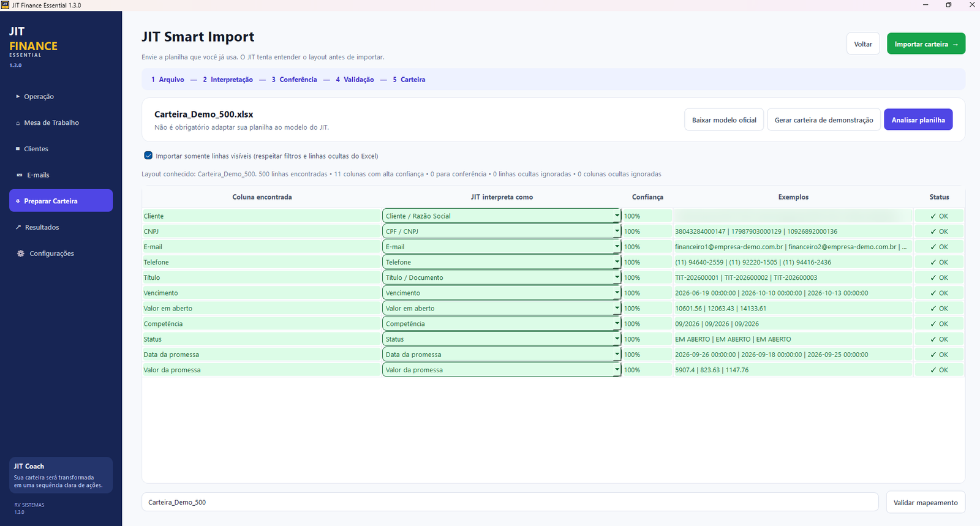Click Importar carteira green button
Screen dimensions: 980x526
926,44
